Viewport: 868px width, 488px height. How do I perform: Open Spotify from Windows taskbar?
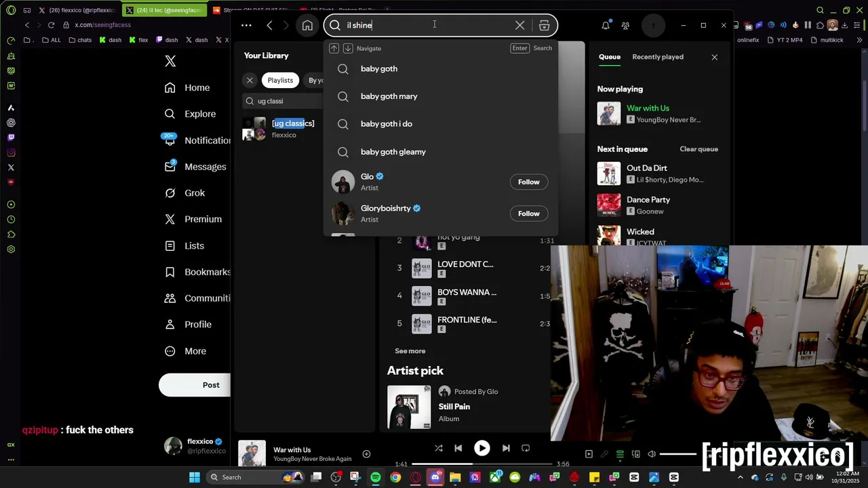point(376,477)
